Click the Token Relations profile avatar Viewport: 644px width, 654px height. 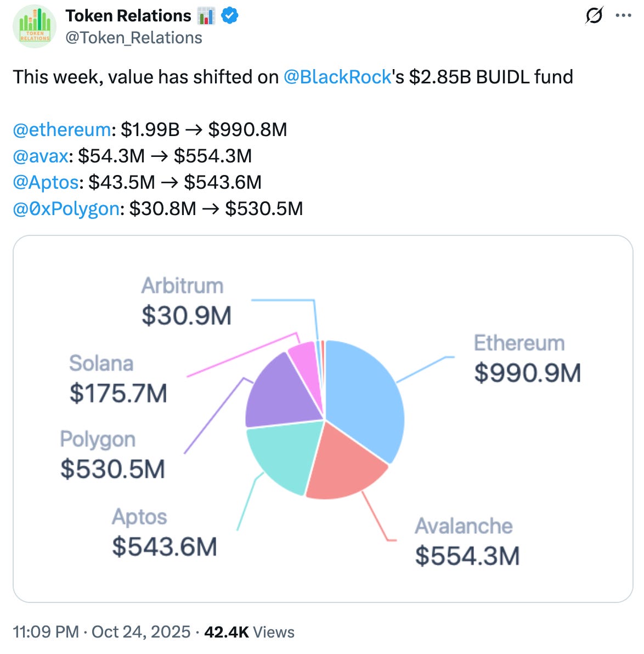[34, 26]
